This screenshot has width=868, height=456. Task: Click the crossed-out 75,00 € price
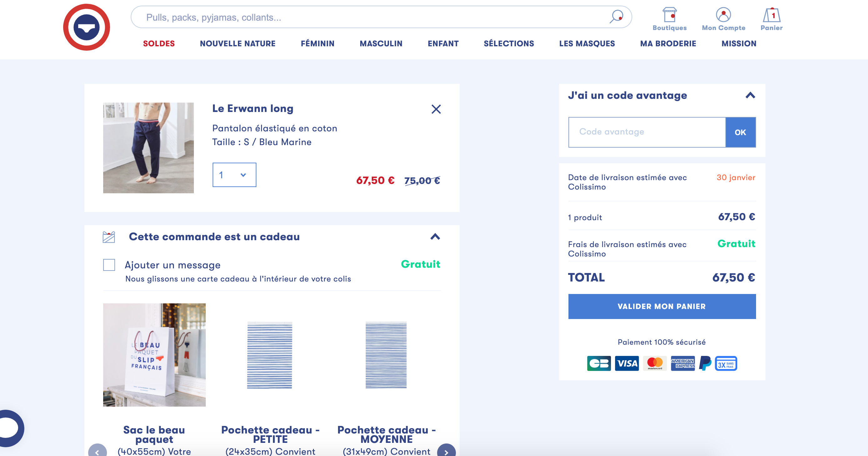coord(422,181)
